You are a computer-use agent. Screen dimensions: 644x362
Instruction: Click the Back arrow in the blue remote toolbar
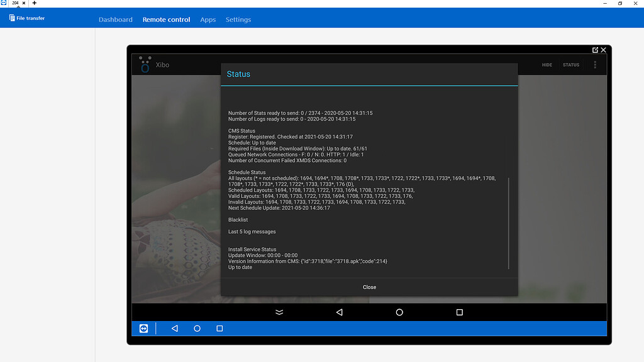(x=174, y=328)
